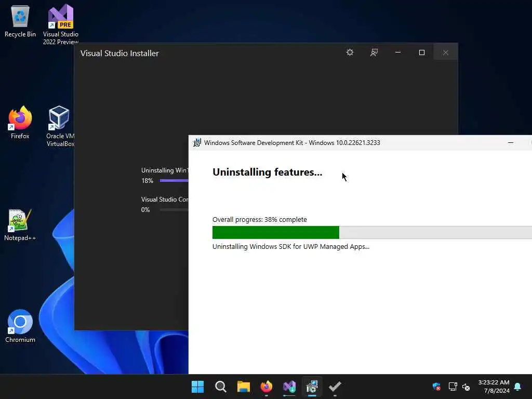Close the Visual Studio Installer window
Image resolution: width=532 pixels, height=399 pixels.
point(445,52)
